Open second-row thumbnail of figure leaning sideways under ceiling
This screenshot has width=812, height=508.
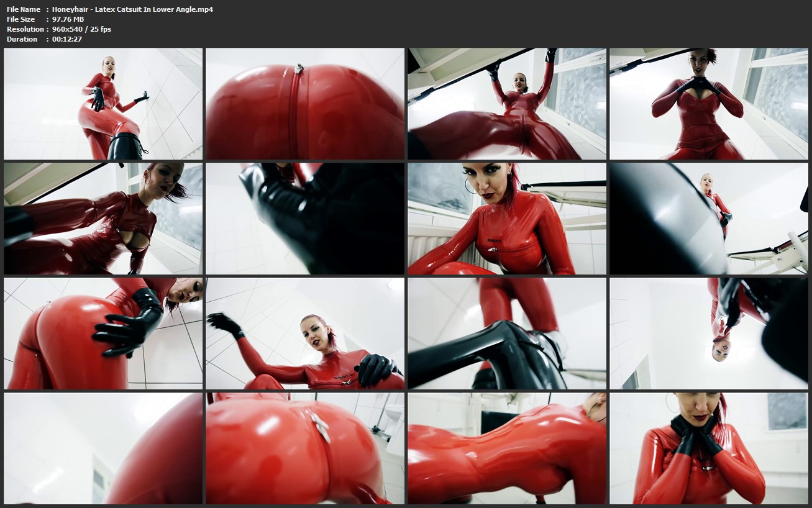tap(103, 219)
